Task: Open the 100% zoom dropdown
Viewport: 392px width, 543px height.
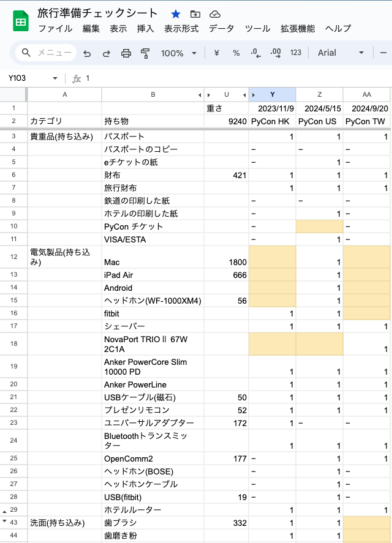Action: click(179, 53)
